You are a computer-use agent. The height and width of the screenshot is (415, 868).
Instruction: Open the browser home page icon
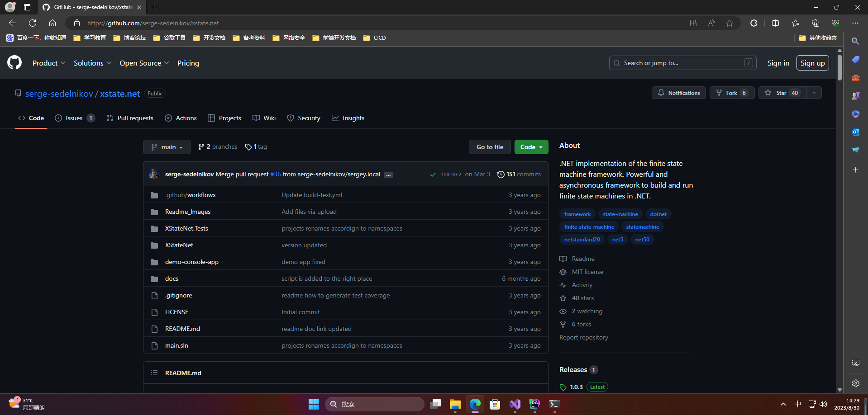(x=52, y=23)
